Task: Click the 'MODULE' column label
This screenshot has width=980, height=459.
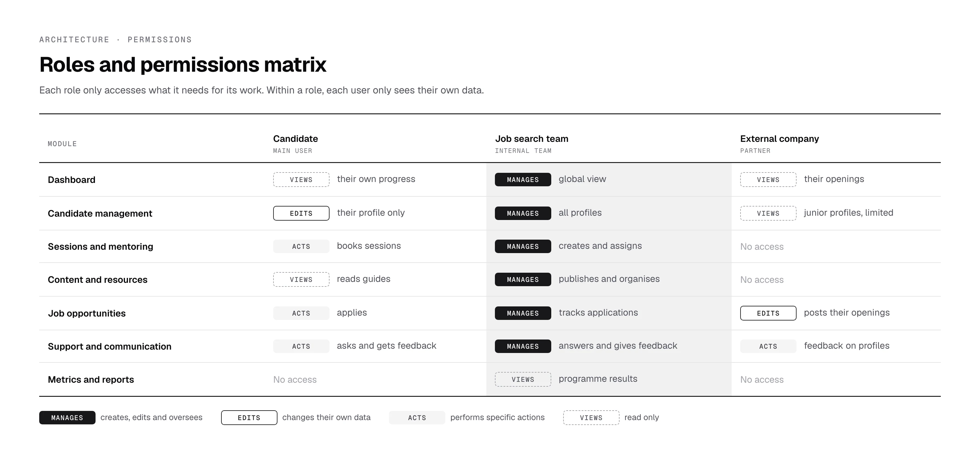Action: (x=62, y=144)
